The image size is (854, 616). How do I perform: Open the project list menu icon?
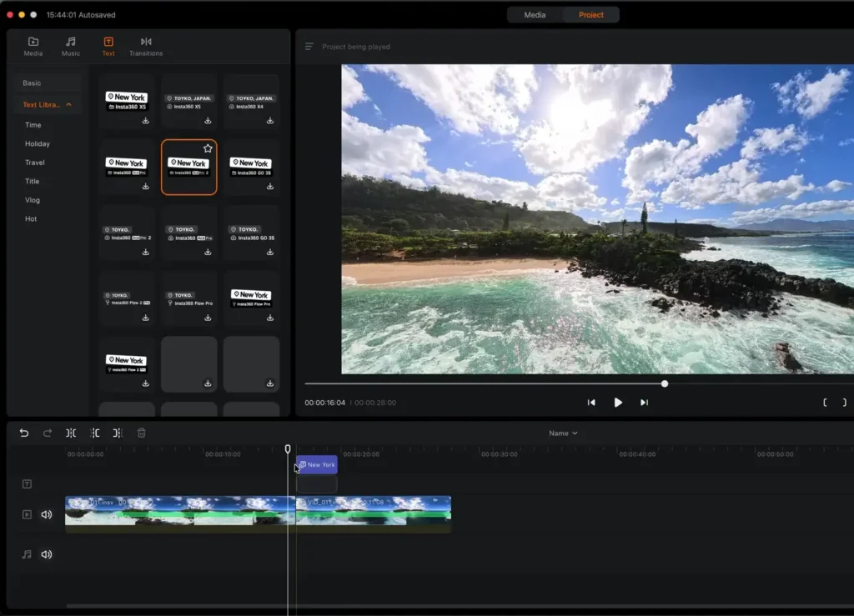tap(309, 47)
